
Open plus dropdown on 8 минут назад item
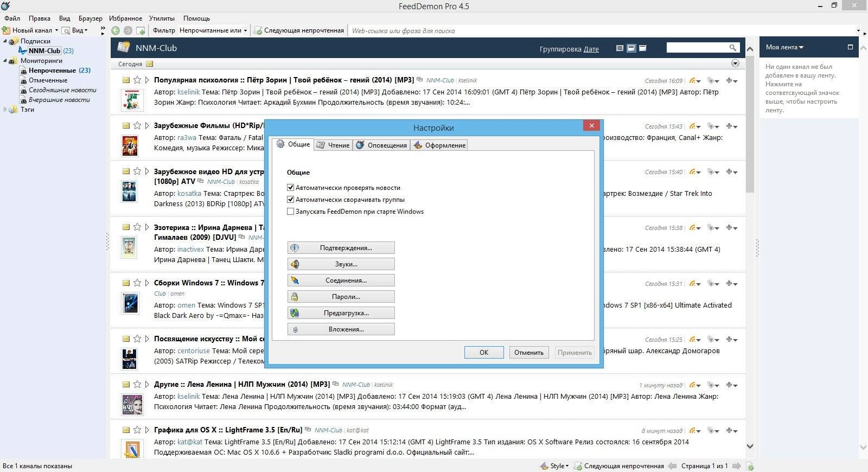point(732,431)
